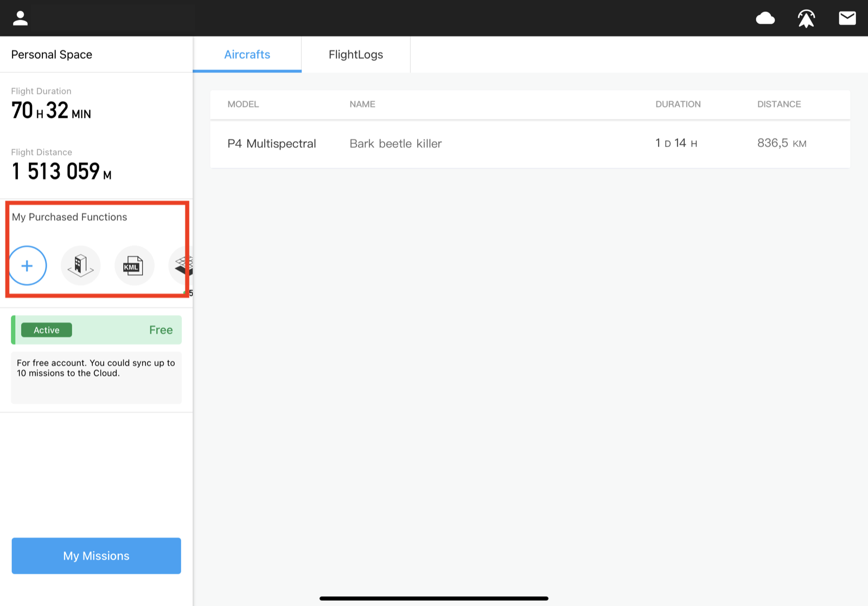Open the mail messages icon
Image resolution: width=868 pixels, height=606 pixels.
pos(847,18)
